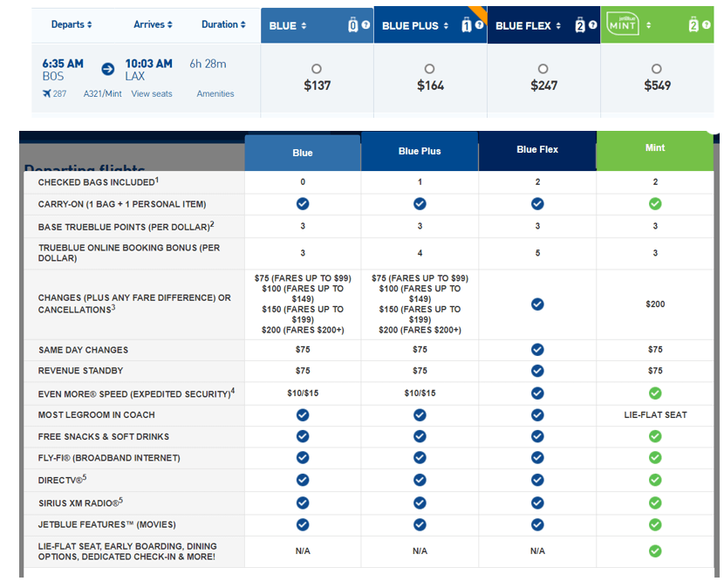Click the Blue Flex help question-mark icon

(x=592, y=25)
